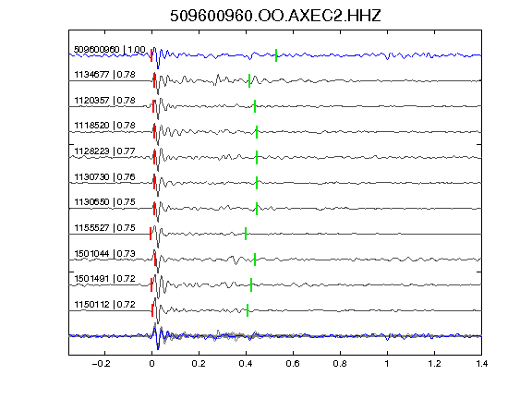Select the green marker on trace 1120357
This screenshot has height=399, width=532.
point(255,106)
